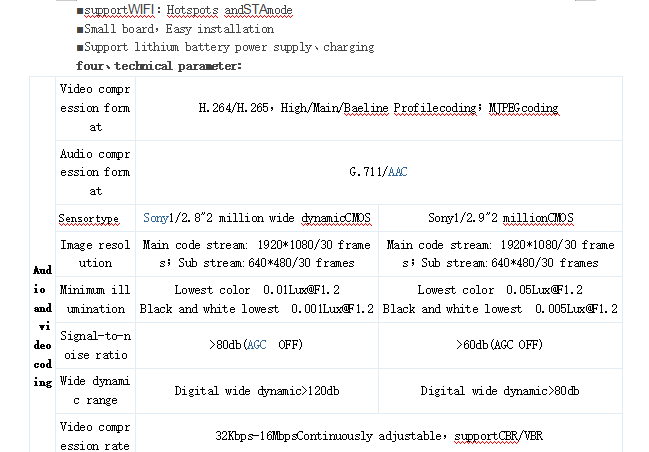Click the "Signal-to-noise ratio" label cell

(95, 345)
